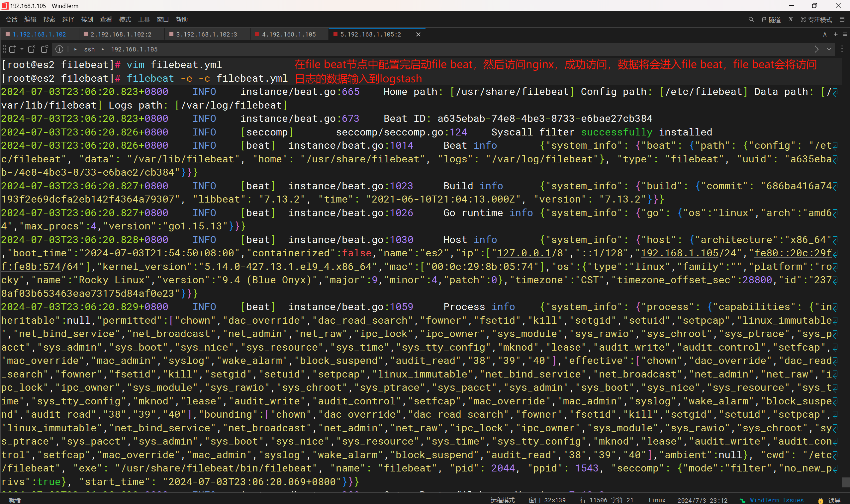The width and height of the screenshot is (850, 504).
Task: Click the new session icon in the toolbar
Action: [x=13, y=49]
